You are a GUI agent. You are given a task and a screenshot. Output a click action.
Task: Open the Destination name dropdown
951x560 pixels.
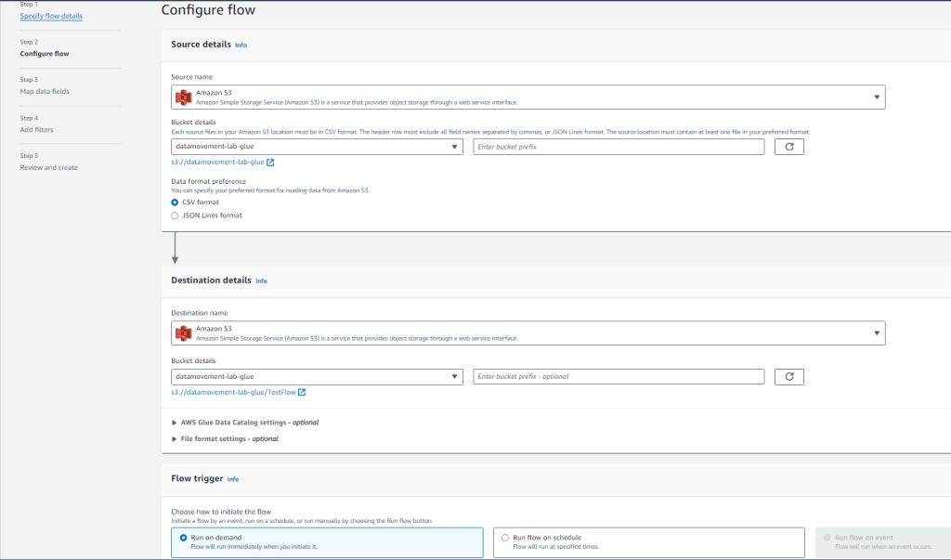click(876, 332)
